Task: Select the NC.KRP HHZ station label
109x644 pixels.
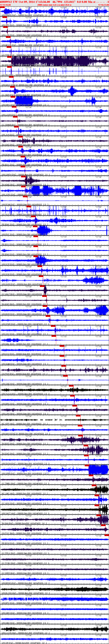Action: click(x=25, y=424)
